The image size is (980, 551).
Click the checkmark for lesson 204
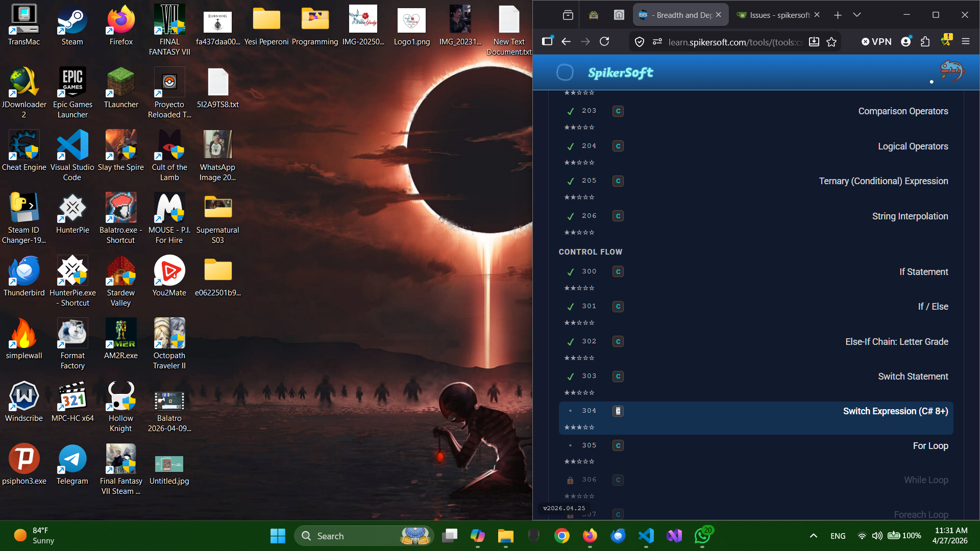point(571,146)
